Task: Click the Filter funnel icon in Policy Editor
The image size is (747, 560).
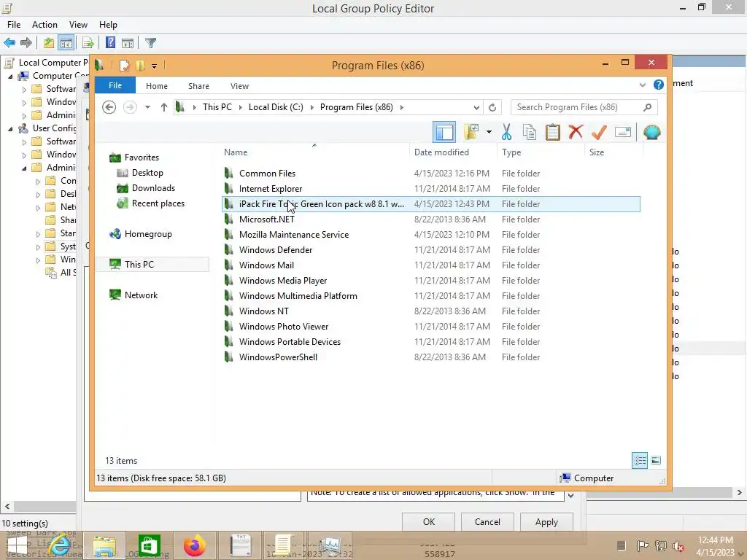Action: (x=150, y=43)
